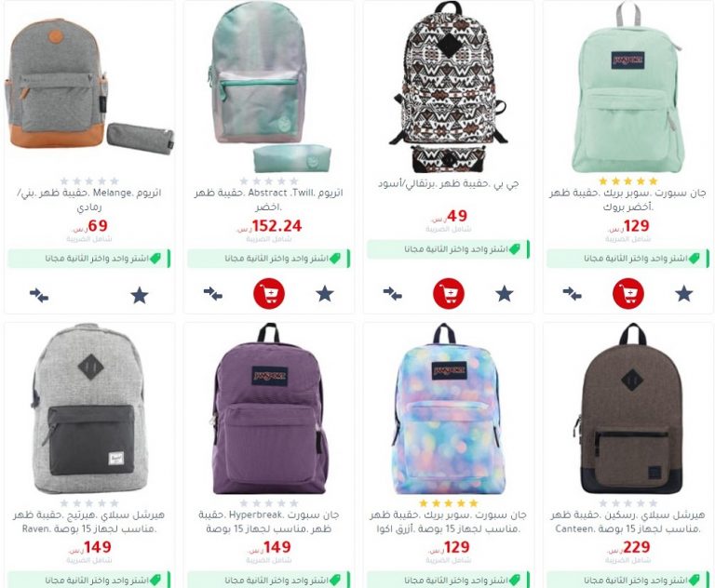Favorite the Melange grey backpack with star
Image resolution: width=715 pixels, height=588 pixels.
pyautogui.click(x=140, y=295)
